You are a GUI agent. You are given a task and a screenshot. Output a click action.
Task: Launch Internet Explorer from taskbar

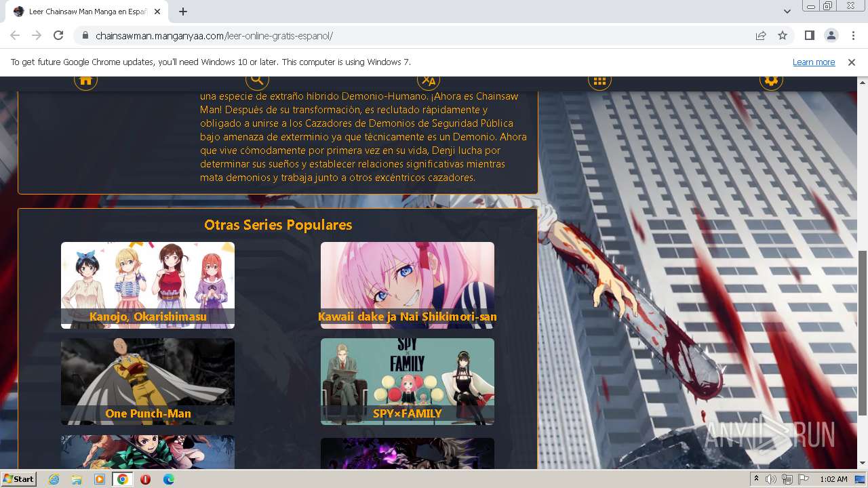click(54, 479)
